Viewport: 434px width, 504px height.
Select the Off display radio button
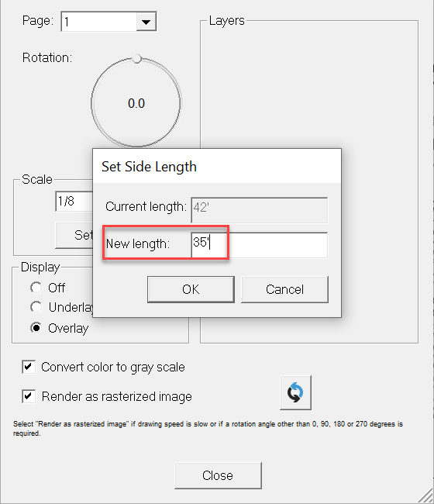tap(36, 288)
